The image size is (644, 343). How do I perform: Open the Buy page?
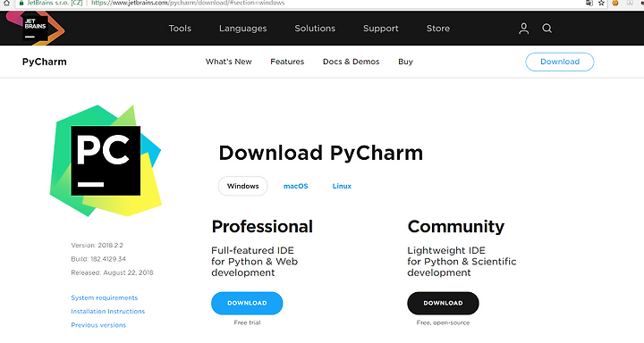click(405, 62)
